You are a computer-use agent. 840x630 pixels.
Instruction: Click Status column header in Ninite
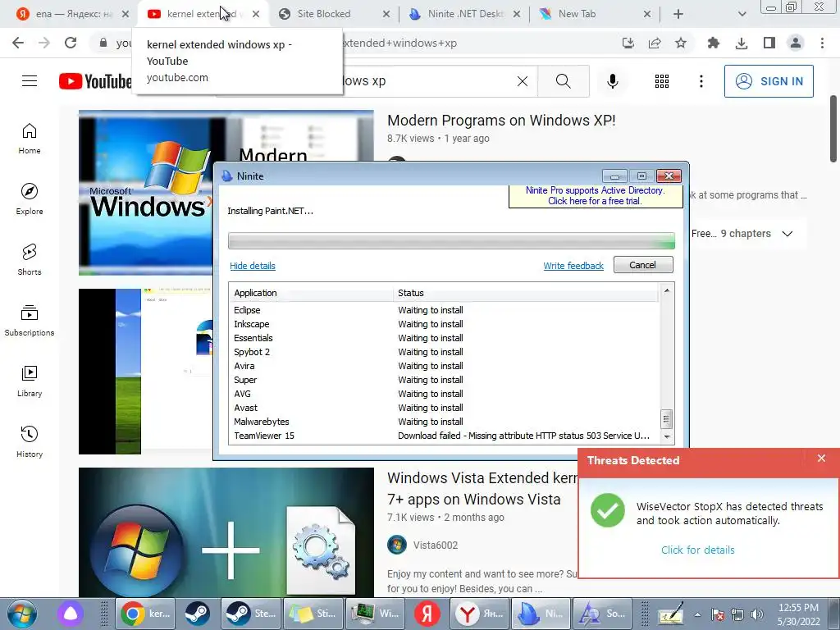click(526, 293)
